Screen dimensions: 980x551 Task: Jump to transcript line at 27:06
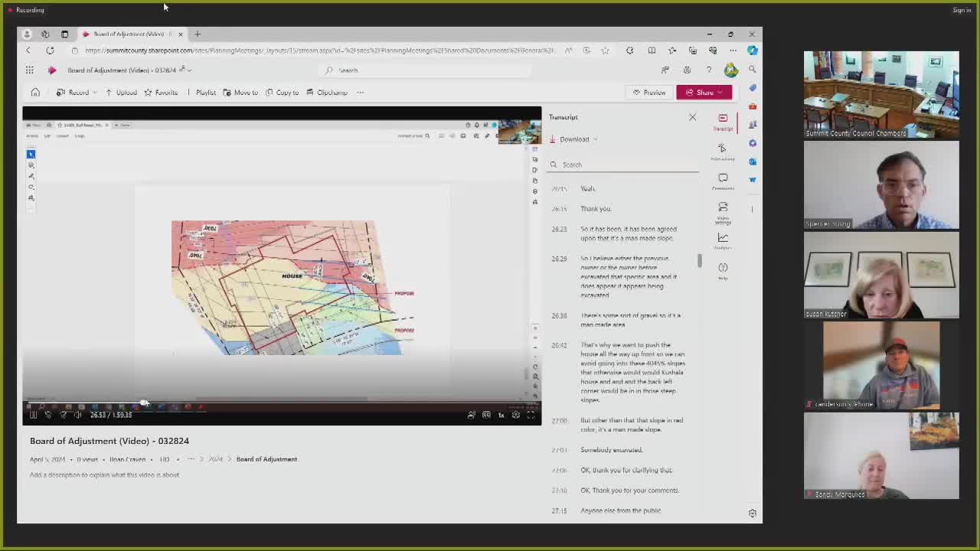tap(626, 470)
